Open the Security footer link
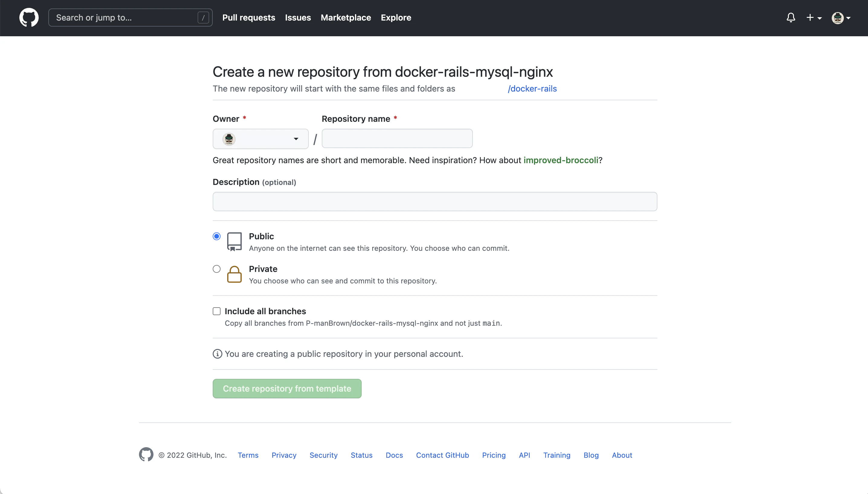This screenshot has height=494, width=868. 324,455
